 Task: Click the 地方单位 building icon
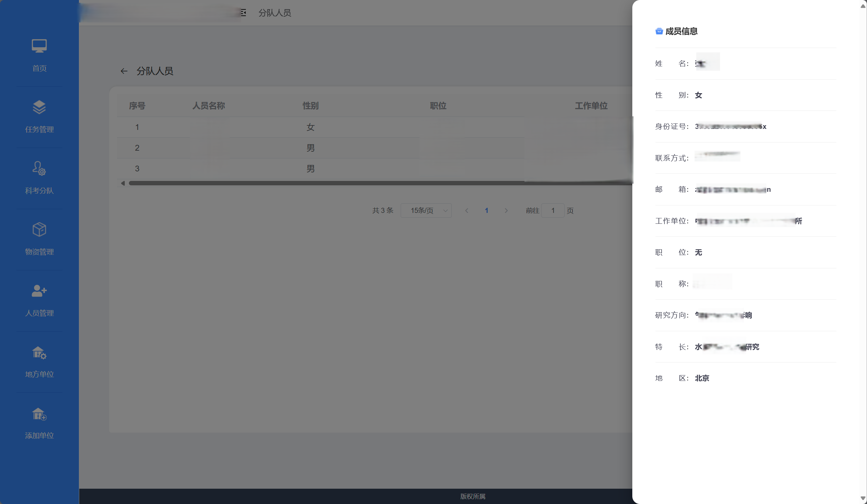pos(39,353)
